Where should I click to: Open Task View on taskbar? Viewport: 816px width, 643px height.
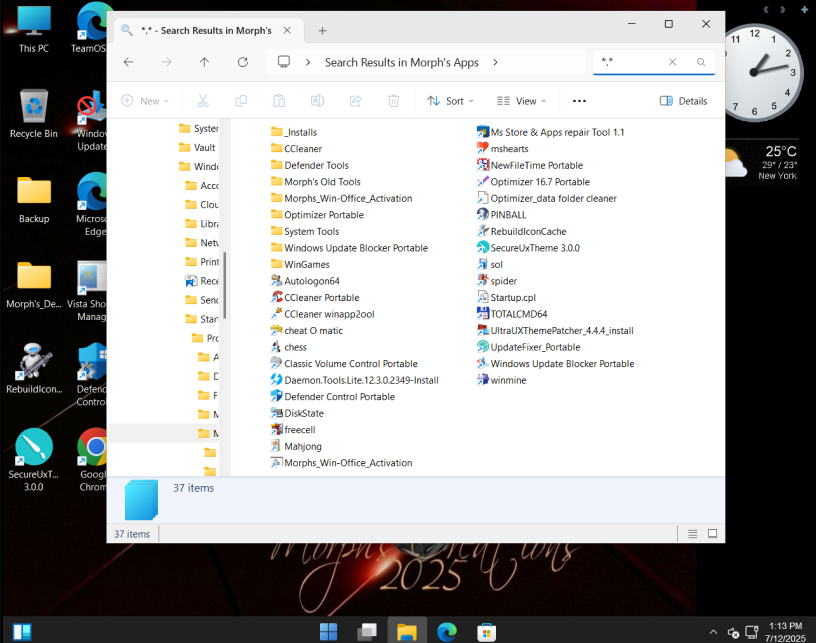pos(367,632)
